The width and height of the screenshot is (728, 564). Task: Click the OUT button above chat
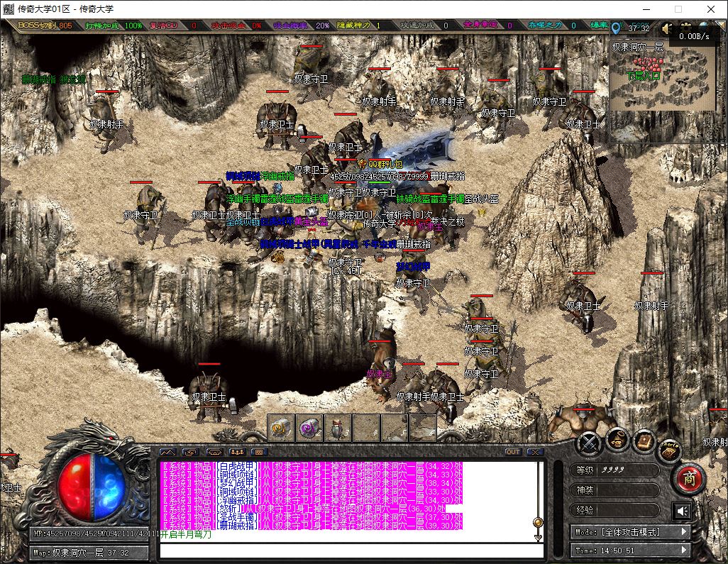(513, 452)
